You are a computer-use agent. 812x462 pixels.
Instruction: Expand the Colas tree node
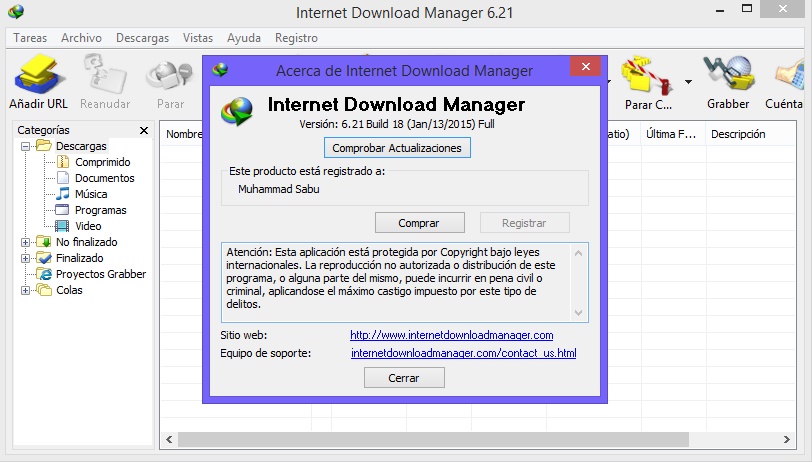point(25,290)
